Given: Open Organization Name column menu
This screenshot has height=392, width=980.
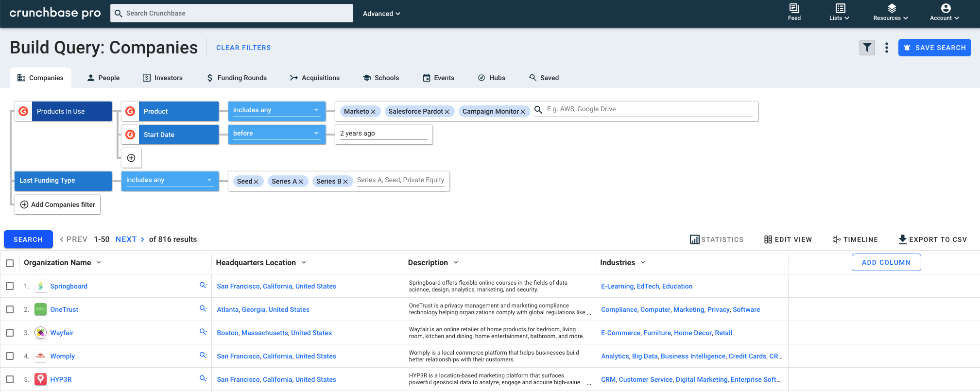Looking at the screenshot, I should pyautogui.click(x=99, y=262).
